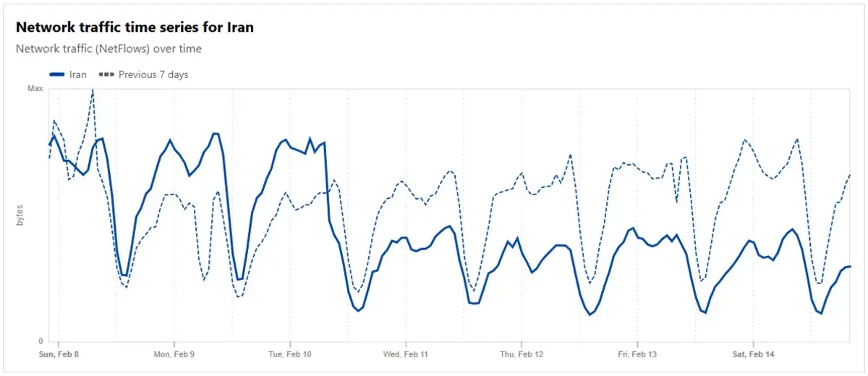Select the Tue, Feb 10 axis label
Image resolution: width=868 pixels, height=376 pixels.
(x=289, y=354)
